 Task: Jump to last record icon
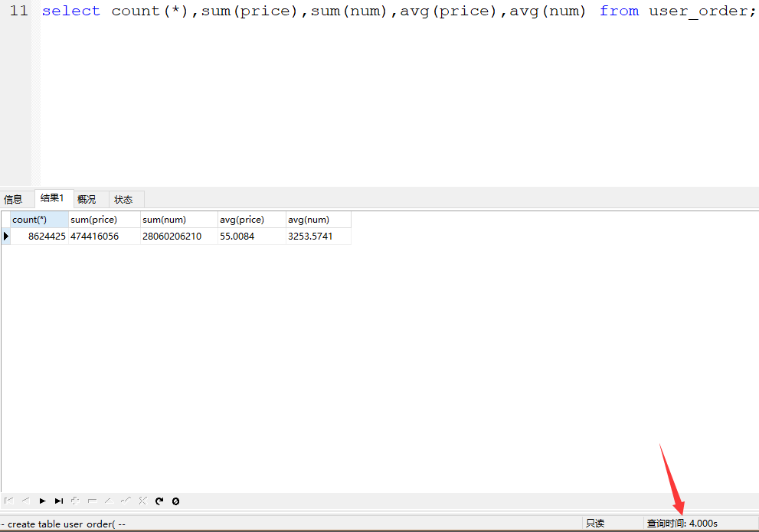tap(59, 501)
